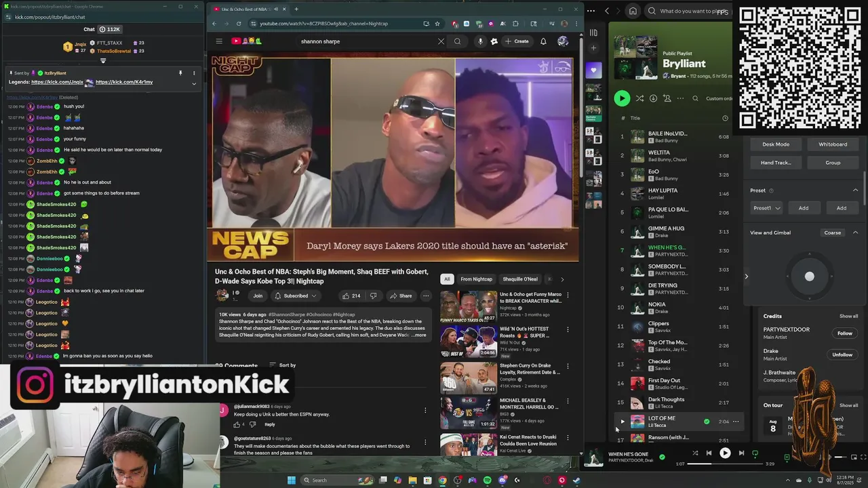This screenshot has width=868, height=488.
Task: Click the Spotify Home button
Action: (x=633, y=11)
